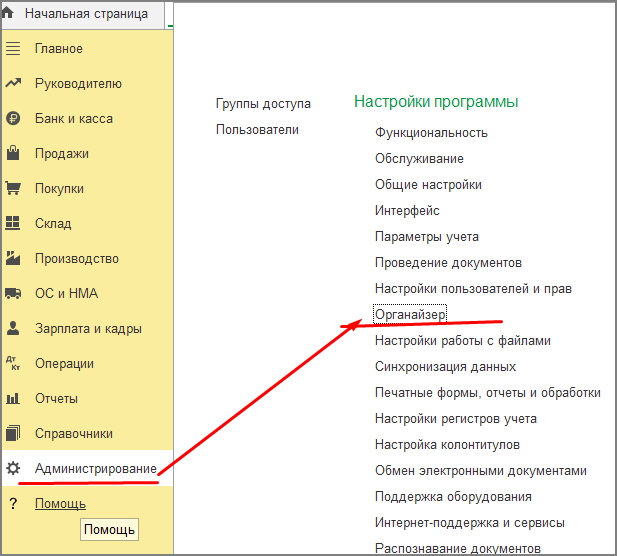The width and height of the screenshot is (617, 556).
Task: Select the Администрирование section
Action: click(96, 468)
